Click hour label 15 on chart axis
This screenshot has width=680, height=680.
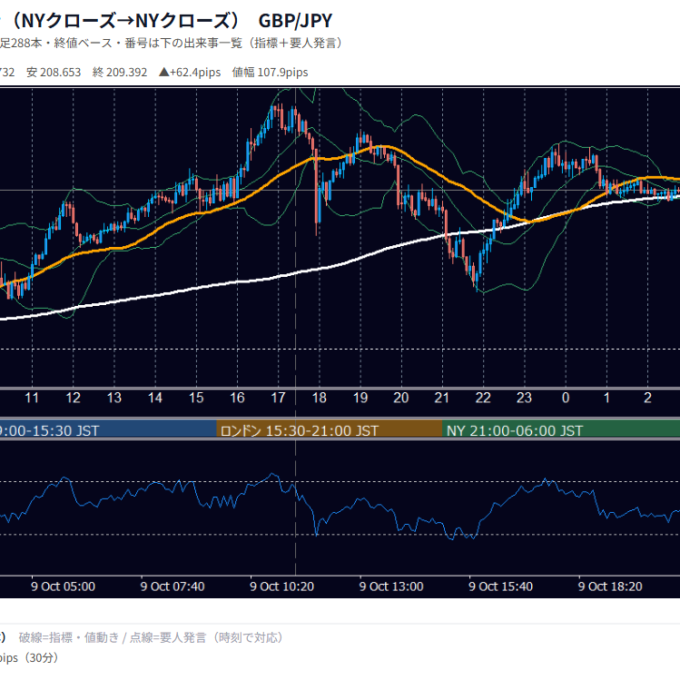(196, 398)
